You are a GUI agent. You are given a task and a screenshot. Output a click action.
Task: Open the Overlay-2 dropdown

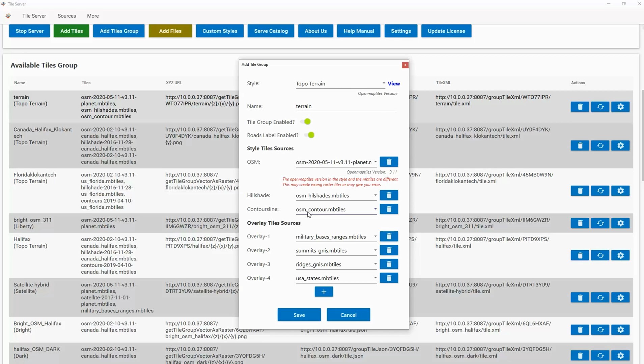coord(336,251)
